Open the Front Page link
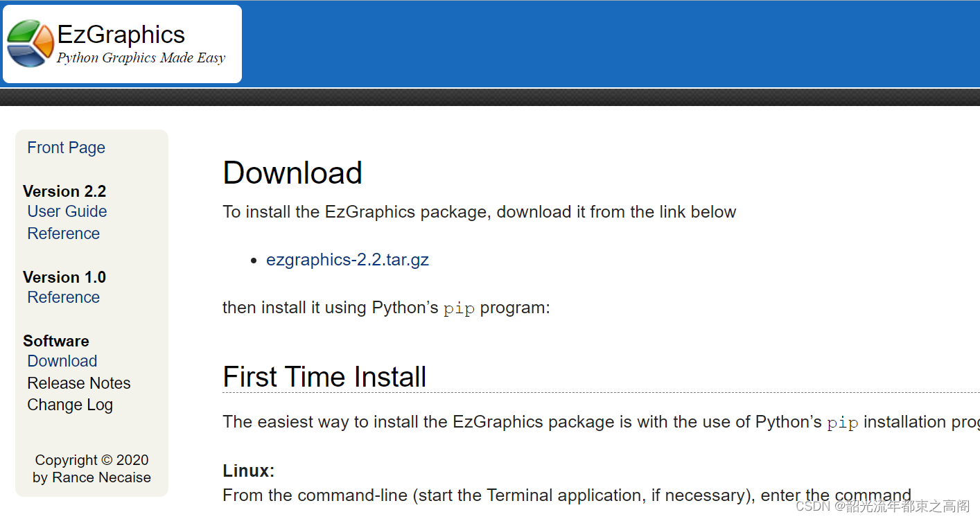 pos(66,148)
